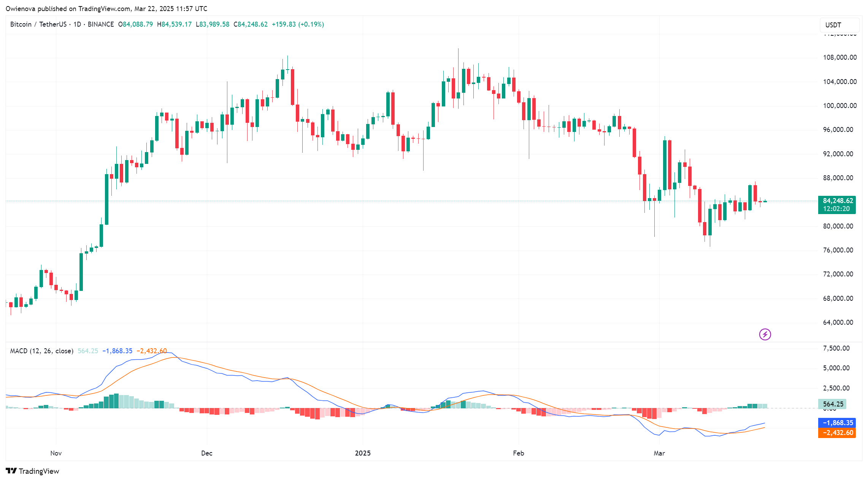Click the orange signal value label −2,432.60
The image size is (868, 481).
tap(837, 433)
